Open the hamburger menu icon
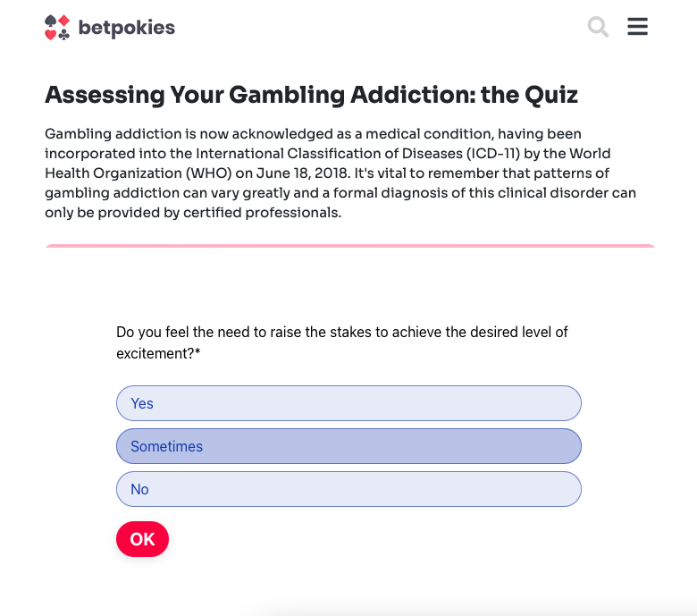Image resolution: width=697 pixels, height=616 pixels. (637, 27)
